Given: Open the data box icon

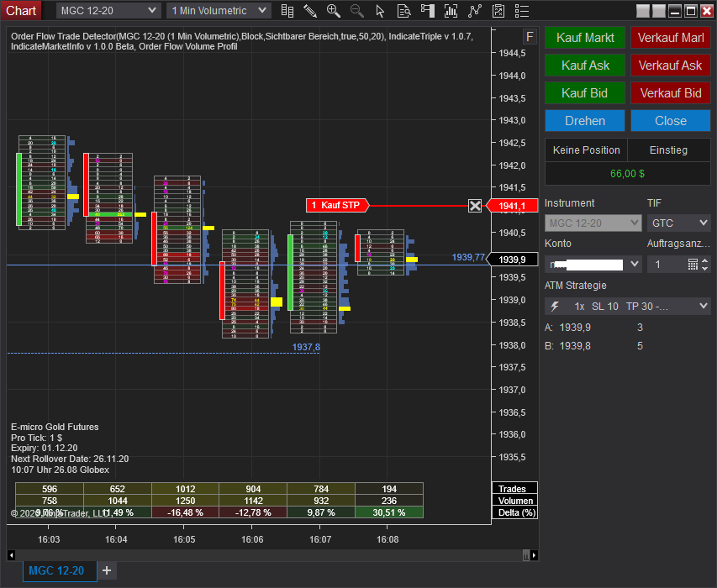Looking at the screenshot, I should point(403,11).
